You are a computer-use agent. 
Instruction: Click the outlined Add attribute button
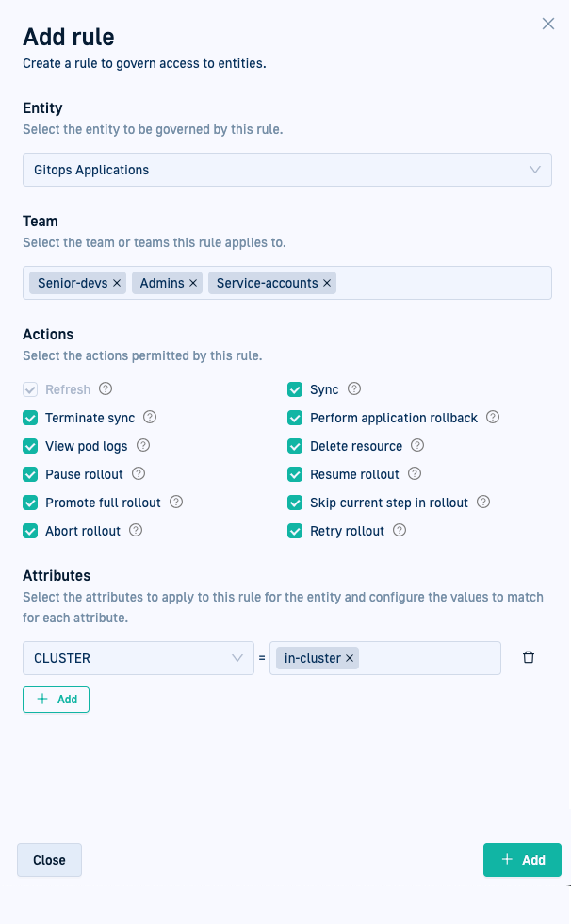56,700
